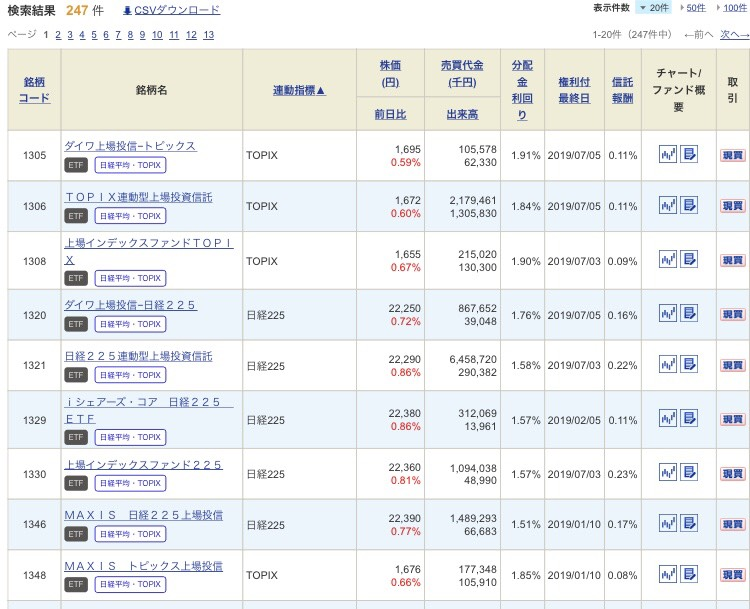Open chart icon for stock 1346

pyautogui.click(x=668, y=523)
